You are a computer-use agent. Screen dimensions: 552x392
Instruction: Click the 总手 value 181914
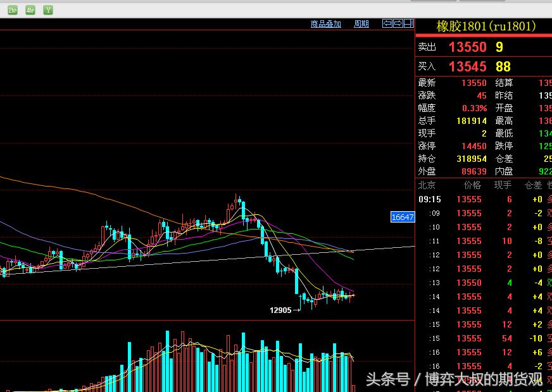472,121
